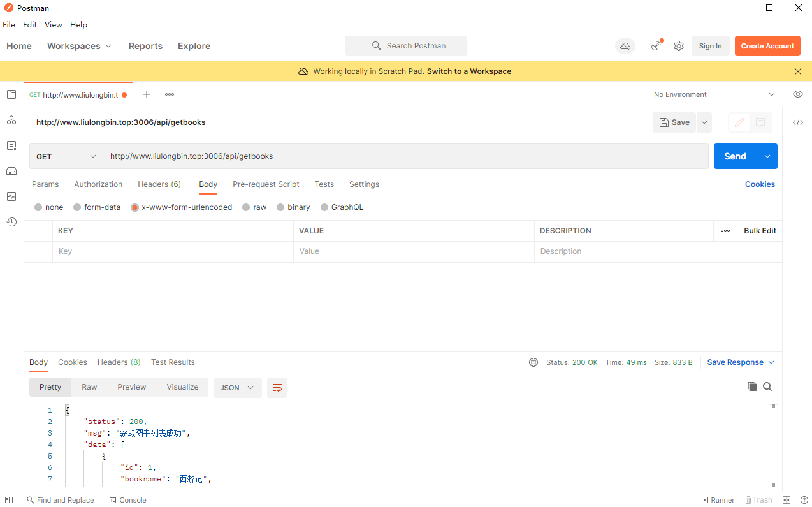Click the network globe icon
Viewport: 812px width, 507px height.
[x=533, y=362]
